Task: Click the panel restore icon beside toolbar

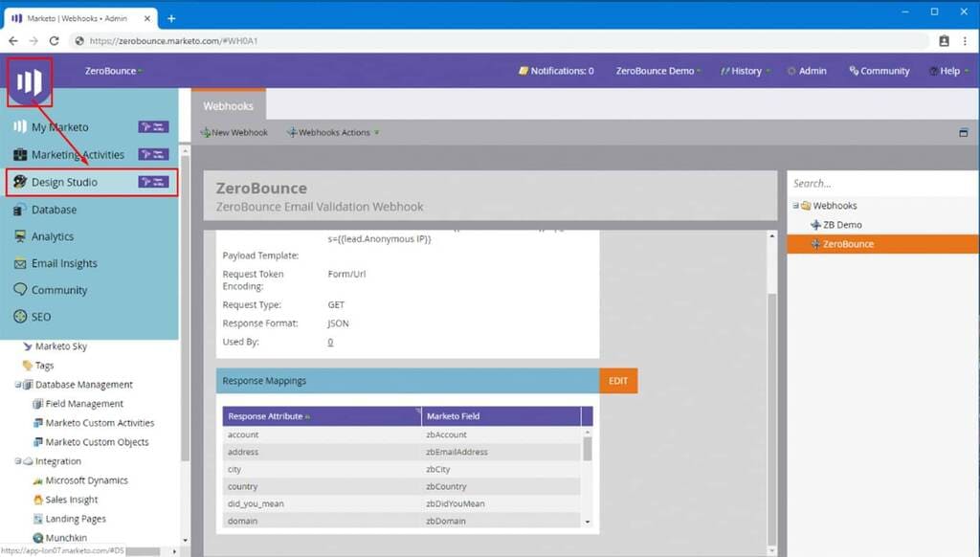Action: click(x=963, y=132)
